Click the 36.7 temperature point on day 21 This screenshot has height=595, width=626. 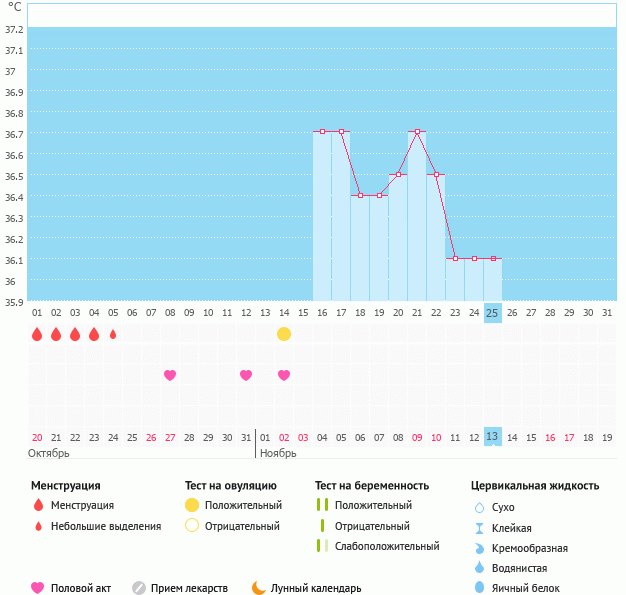click(x=417, y=131)
